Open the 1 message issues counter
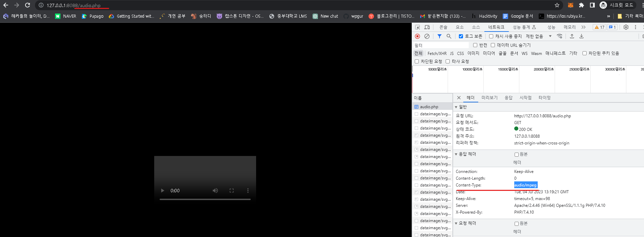 [612, 27]
